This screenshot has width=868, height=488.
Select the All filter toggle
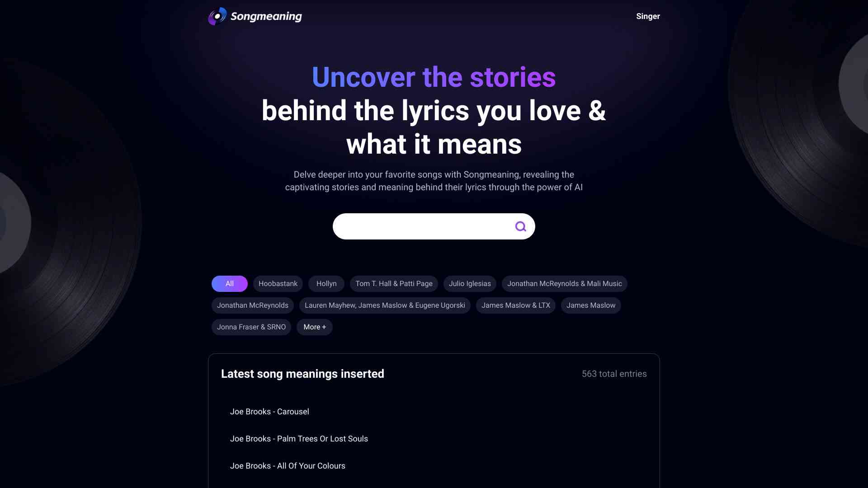(x=230, y=284)
